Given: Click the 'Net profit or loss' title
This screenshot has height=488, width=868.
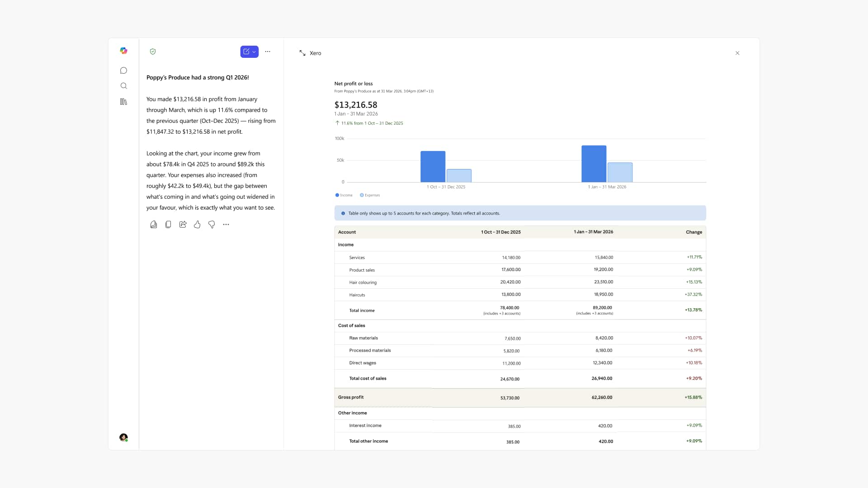Looking at the screenshot, I should point(353,84).
